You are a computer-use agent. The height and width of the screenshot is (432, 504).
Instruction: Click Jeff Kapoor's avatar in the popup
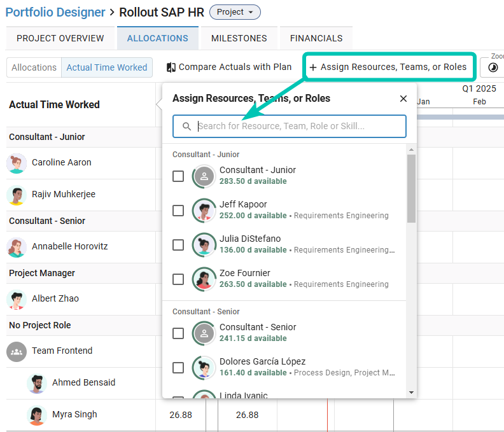(204, 211)
